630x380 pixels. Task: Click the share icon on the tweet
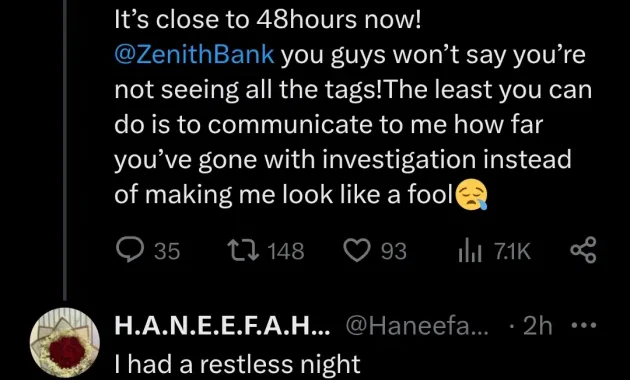tap(583, 250)
